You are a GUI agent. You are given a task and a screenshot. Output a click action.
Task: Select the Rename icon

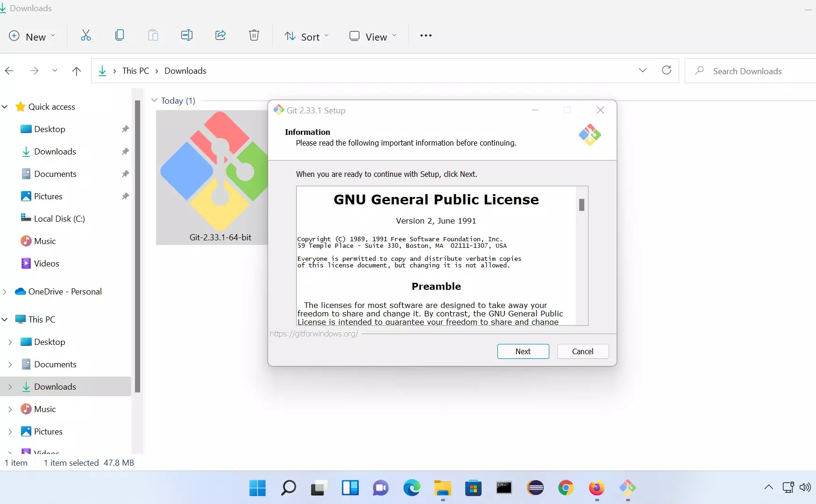187,35
